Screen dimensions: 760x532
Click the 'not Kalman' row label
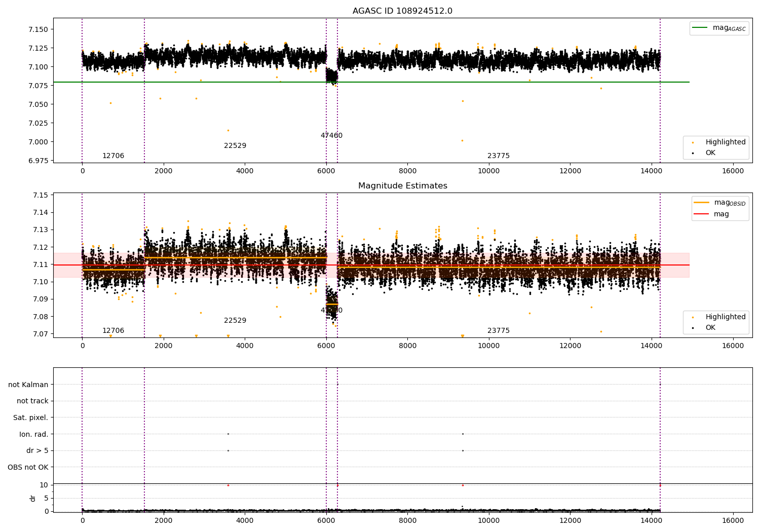28,385
